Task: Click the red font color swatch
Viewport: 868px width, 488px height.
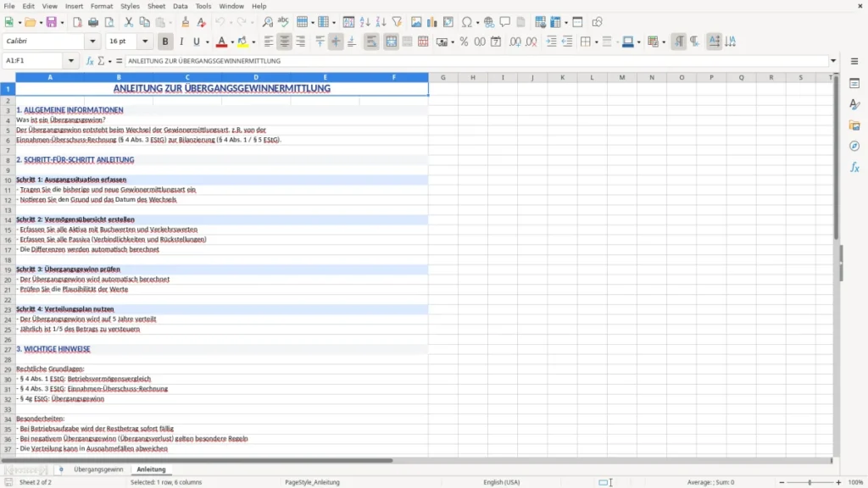Action: pos(221,42)
